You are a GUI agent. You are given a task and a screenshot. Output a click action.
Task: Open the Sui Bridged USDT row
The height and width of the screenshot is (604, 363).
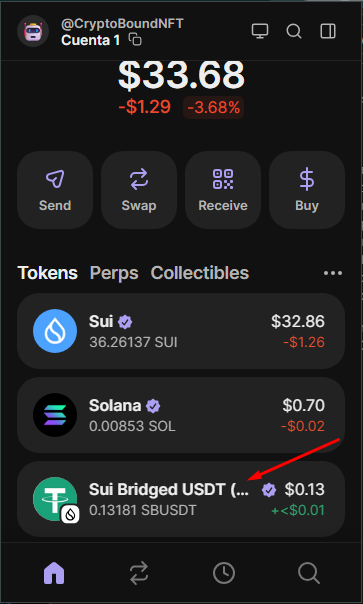(181, 499)
